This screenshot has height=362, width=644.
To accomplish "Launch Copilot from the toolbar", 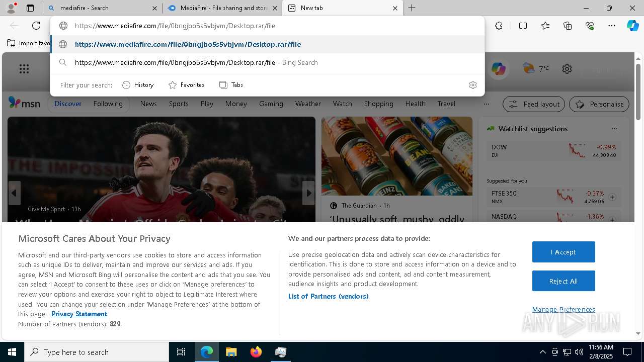I will pyautogui.click(x=632, y=26).
